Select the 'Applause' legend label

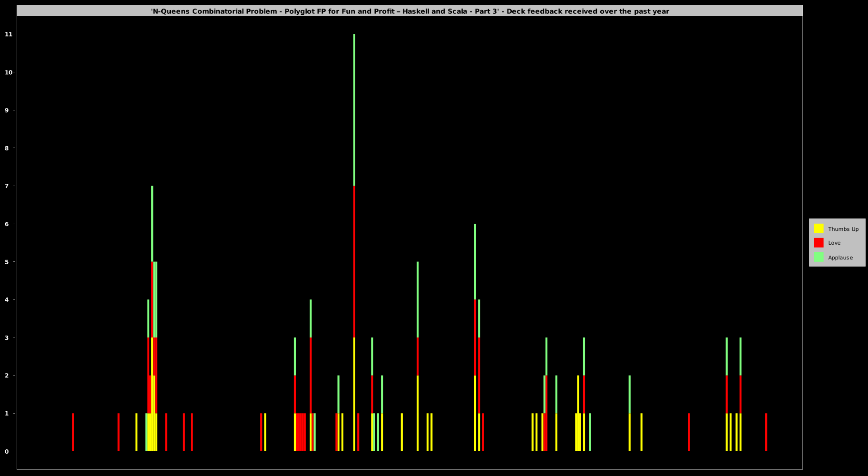[840, 258]
